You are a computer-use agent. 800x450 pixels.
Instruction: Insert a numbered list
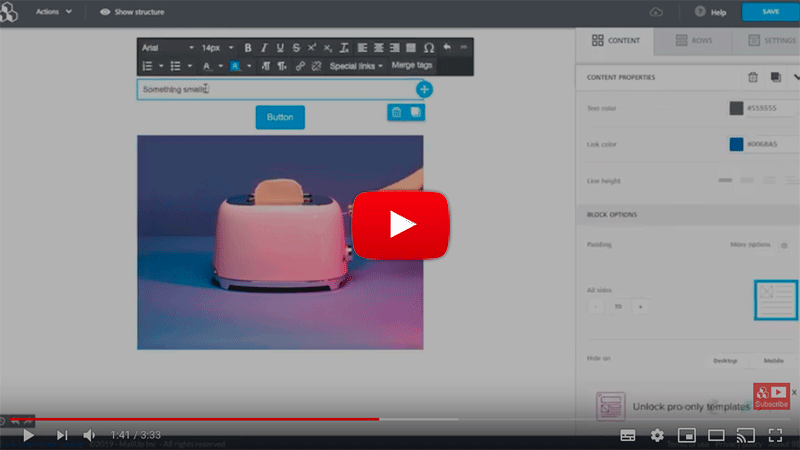point(147,66)
